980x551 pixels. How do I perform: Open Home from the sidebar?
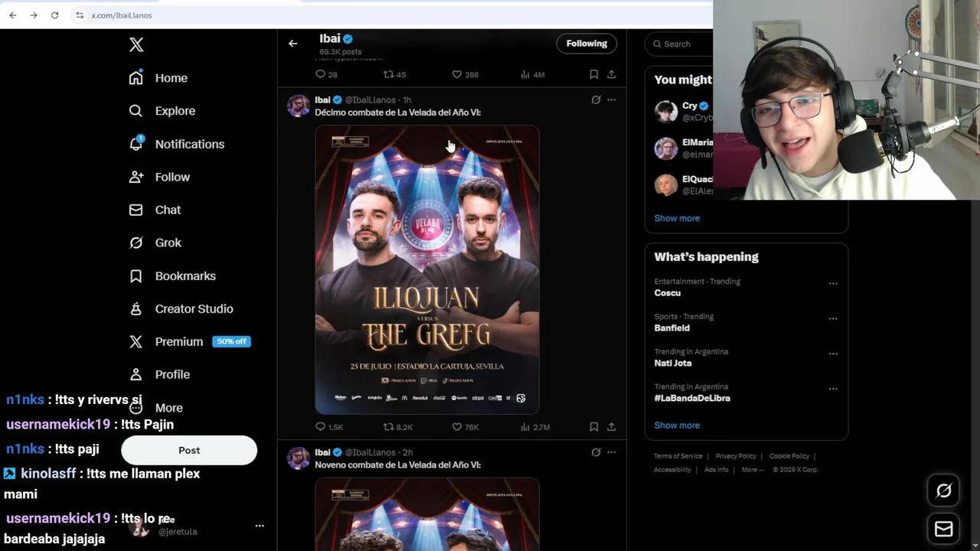pos(158,78)
